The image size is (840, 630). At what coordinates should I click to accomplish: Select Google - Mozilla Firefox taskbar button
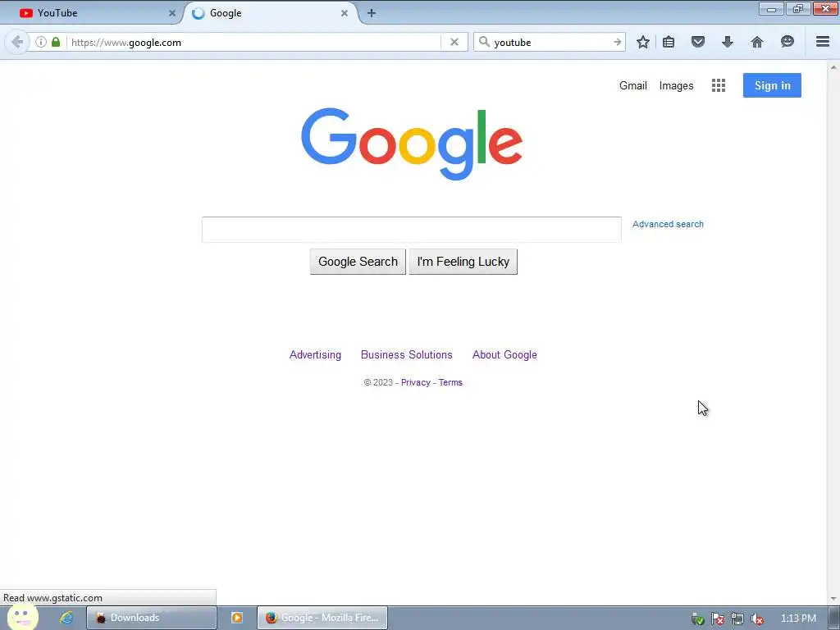[322, 618]
